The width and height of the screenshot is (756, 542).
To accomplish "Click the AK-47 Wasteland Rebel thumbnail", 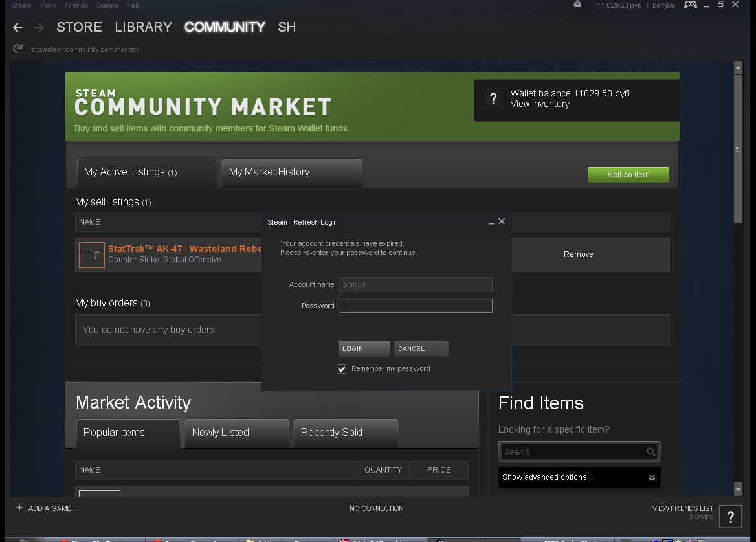I will click(92, 254).
